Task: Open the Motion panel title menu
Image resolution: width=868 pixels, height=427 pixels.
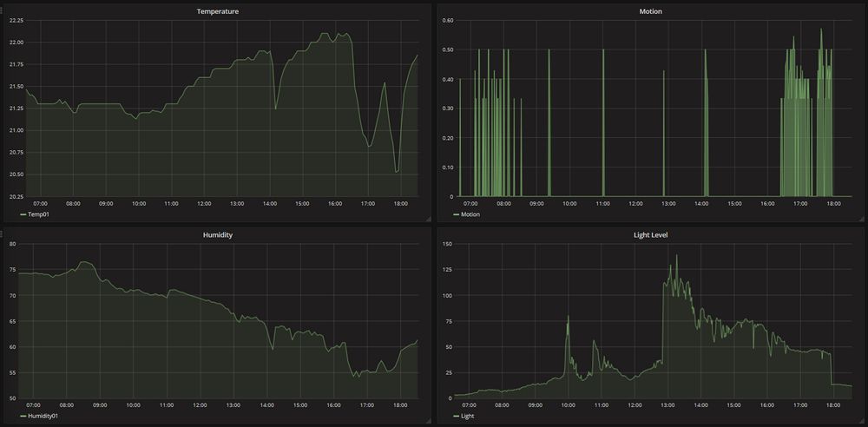Action: click(x=649, y=11)
